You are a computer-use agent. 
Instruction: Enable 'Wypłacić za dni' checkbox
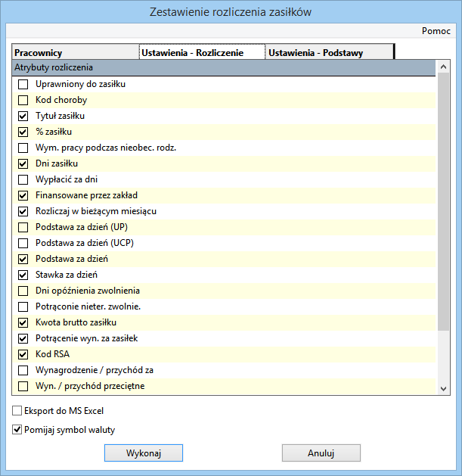coord(23,179)
